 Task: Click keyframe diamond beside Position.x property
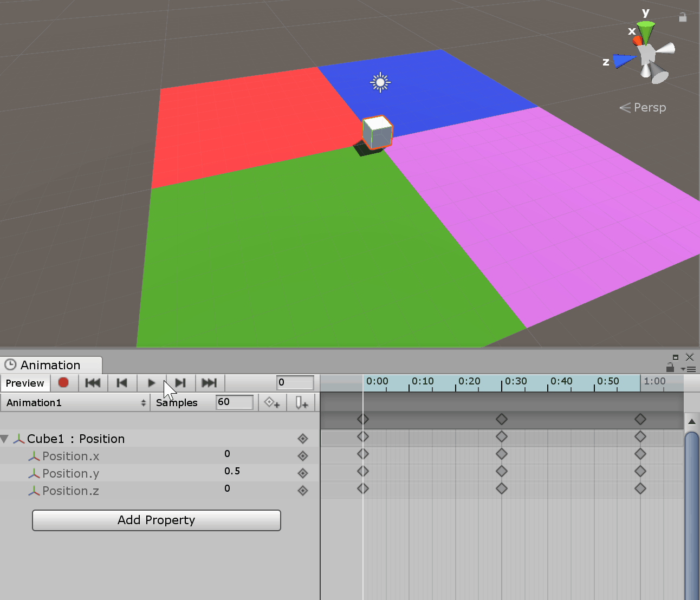[x=303, y=456]
